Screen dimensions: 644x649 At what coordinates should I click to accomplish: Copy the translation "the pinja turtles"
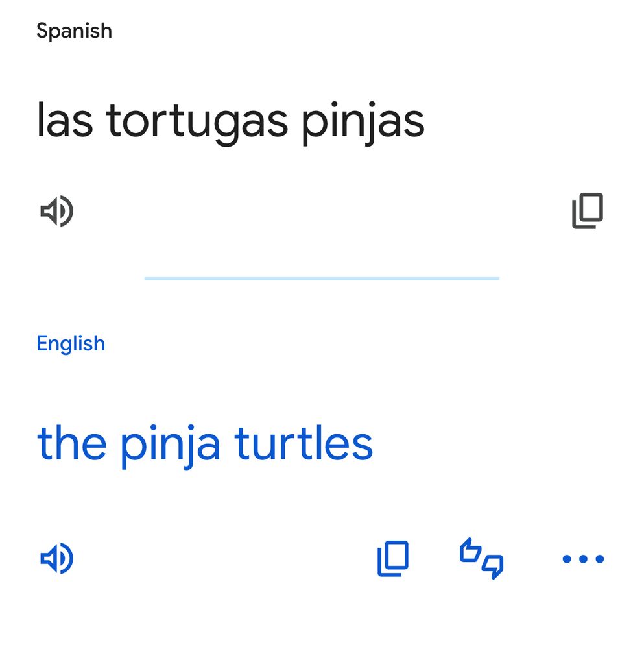point(392,558)
